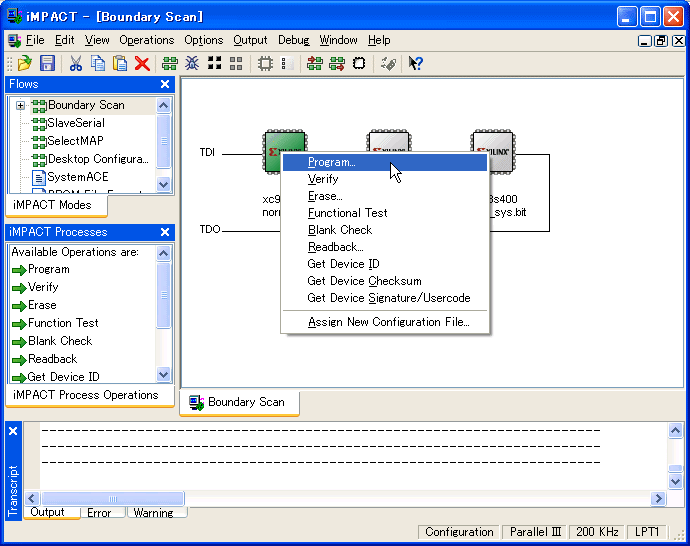
Task: Close the Flows panel
Action: click(x=165, y=84)
